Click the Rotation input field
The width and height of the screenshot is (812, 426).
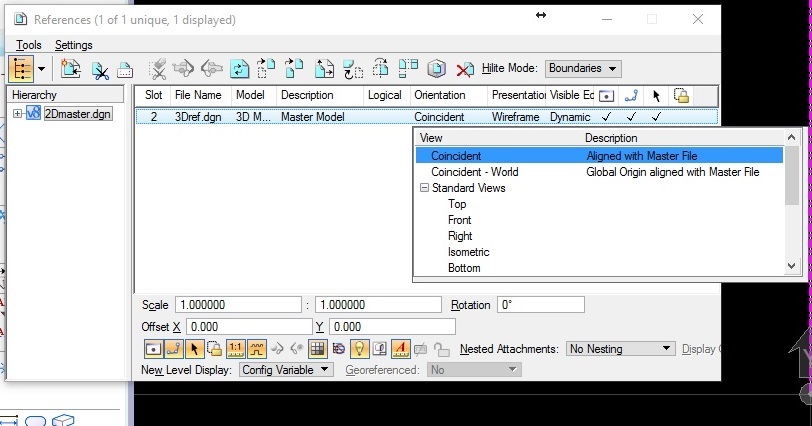pyautogui.click(x=541, y=305)
